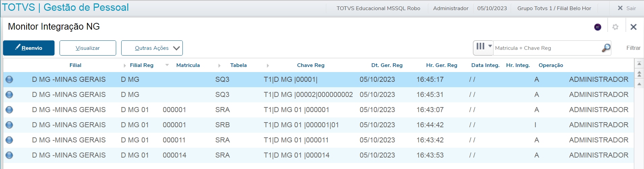Sort by the Chave Reg column header

click(x=311, y=65)
